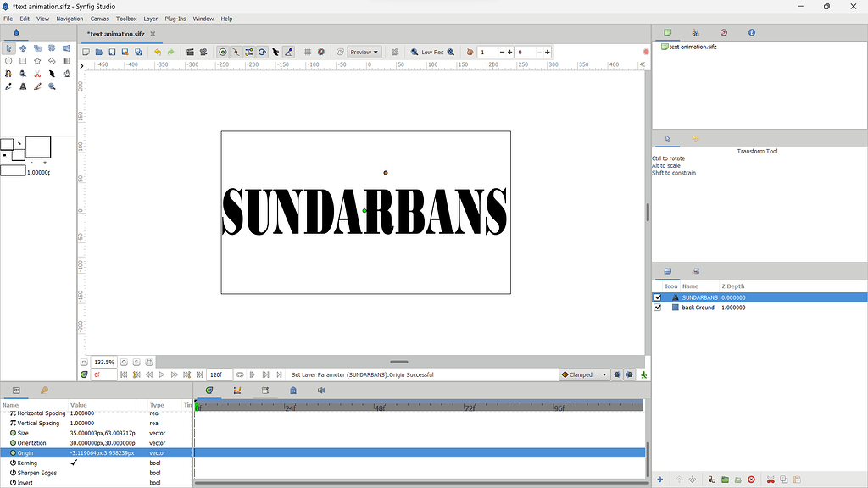
Task: Select the Star tool
Action: click(x=37, y=61)
